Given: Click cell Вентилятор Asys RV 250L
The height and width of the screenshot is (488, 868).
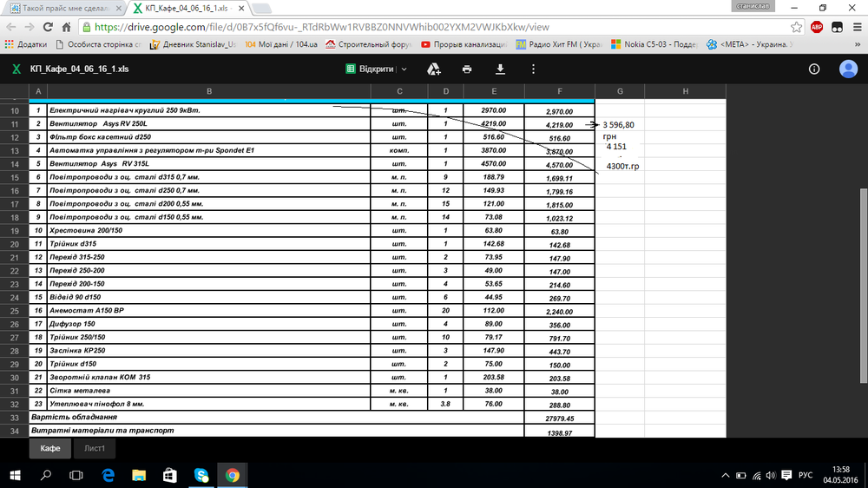Looking at the screenshot, I should [208, 123].
